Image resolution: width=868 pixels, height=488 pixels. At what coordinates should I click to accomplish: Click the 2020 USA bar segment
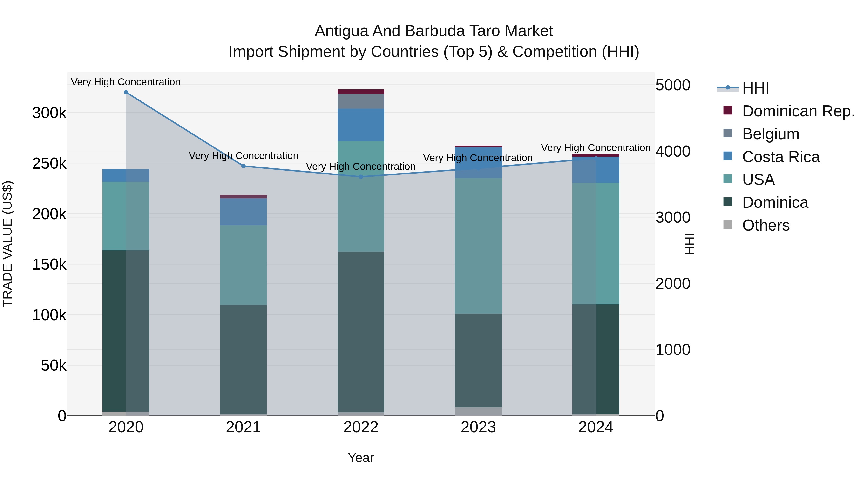pos(126,216)
